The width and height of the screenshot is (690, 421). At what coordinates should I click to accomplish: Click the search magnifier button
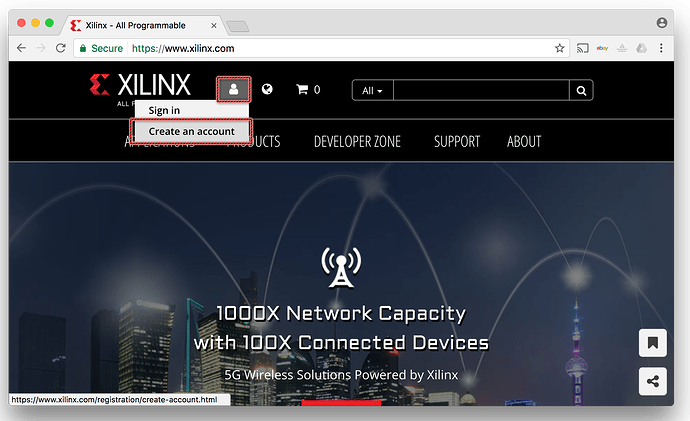click(x=581, y=90)
